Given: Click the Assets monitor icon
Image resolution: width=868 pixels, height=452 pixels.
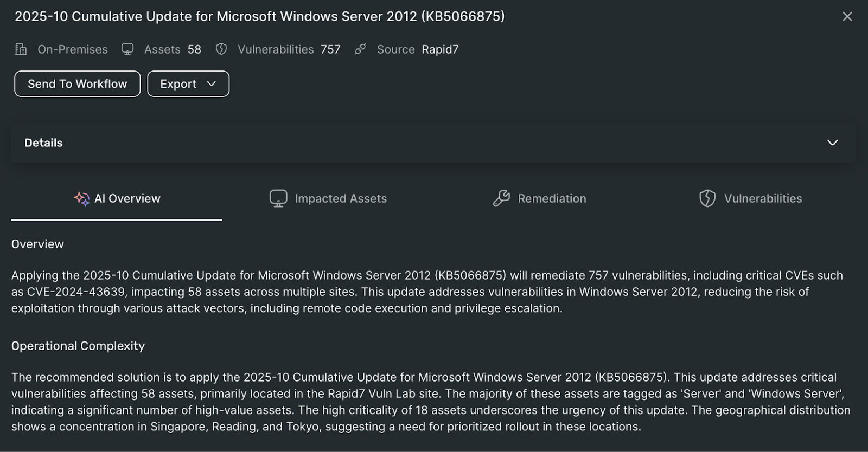Looking at the screenshot, I should (127, 49).
